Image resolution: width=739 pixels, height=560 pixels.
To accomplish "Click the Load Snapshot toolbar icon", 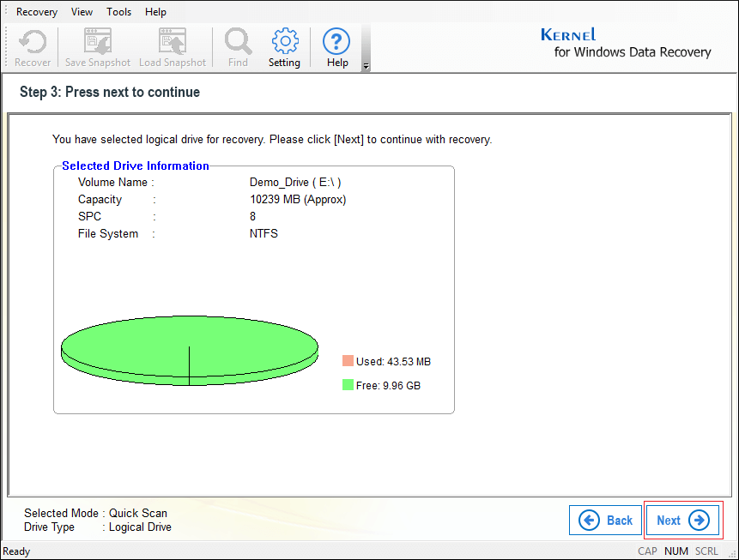I will [173, 47].
